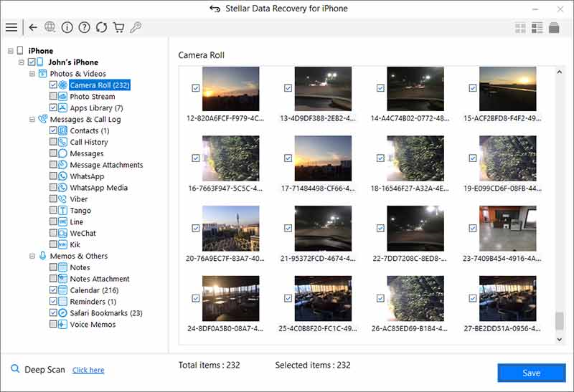
Task: Open thumbnail 24-8DF0A5B0 restaurant photo
Action: pyautogui.click(x=230, y=298)
